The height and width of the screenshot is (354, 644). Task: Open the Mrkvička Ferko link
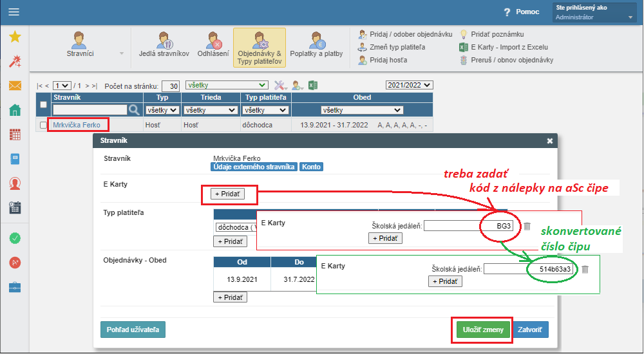click(x=77, y=125)
